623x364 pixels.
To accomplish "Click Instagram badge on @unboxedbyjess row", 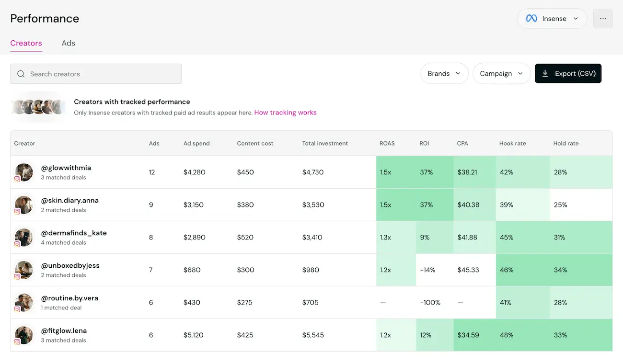I will tap(17, 277).
